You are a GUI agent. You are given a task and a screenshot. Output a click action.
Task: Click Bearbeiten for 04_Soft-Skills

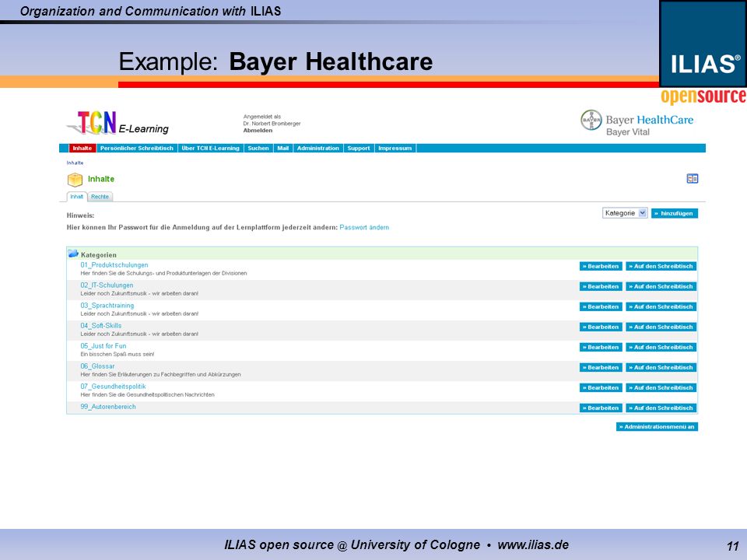coord(601,327)
